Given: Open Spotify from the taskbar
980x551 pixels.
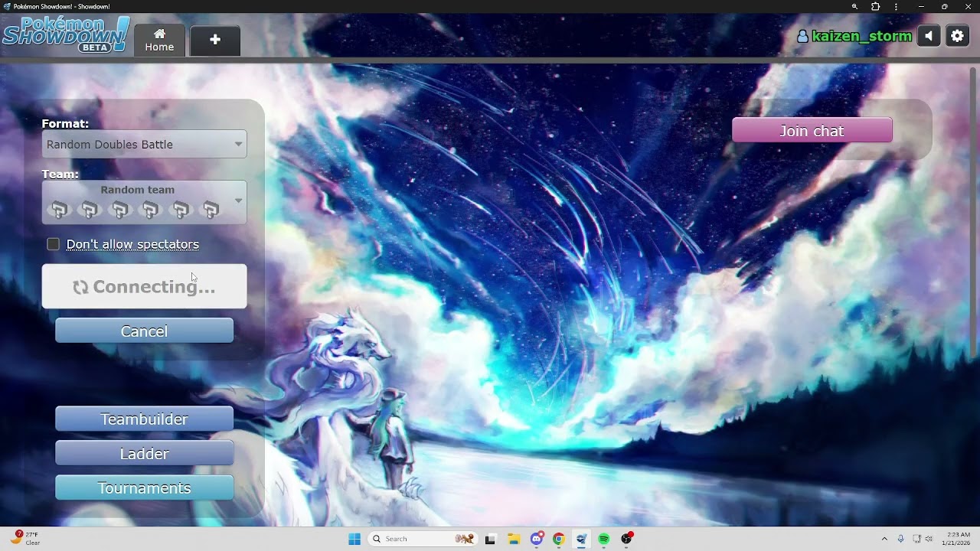Looking at the screenshot, I should [604, 539].
